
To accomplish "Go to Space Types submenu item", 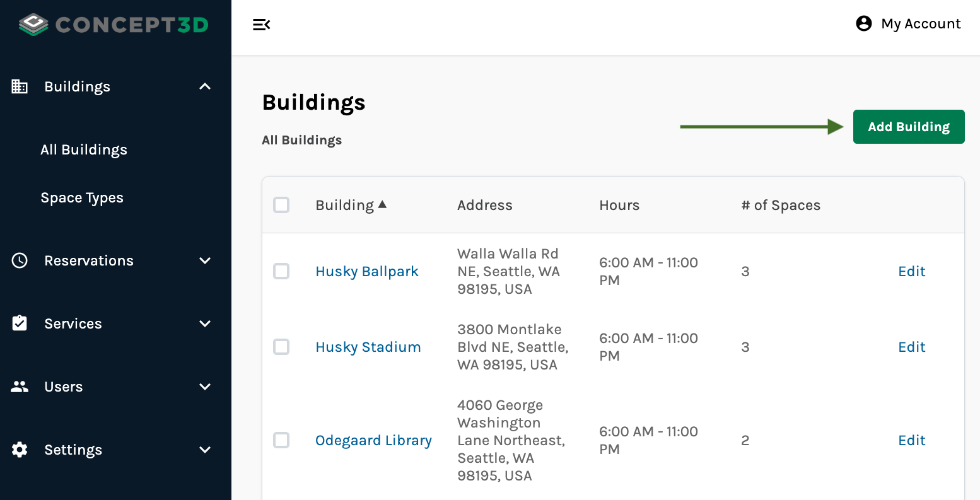I will tap(82, 197).
